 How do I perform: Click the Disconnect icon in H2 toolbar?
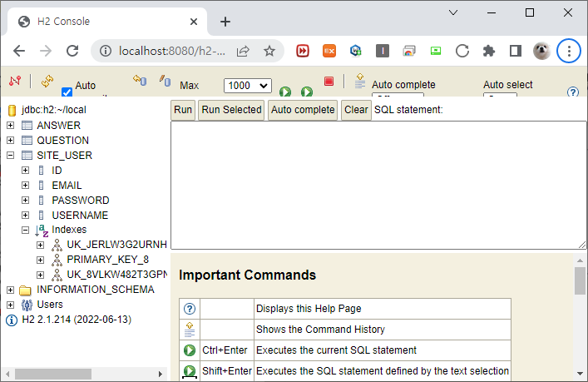15,81
